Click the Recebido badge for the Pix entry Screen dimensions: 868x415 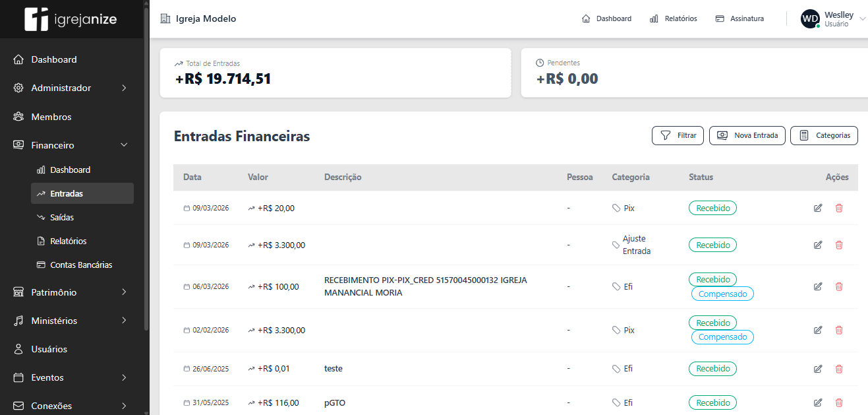712,208
